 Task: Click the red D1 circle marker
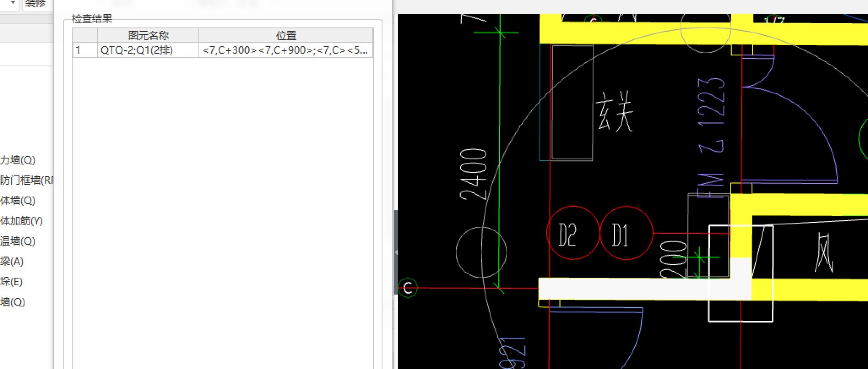click(626, 233)
